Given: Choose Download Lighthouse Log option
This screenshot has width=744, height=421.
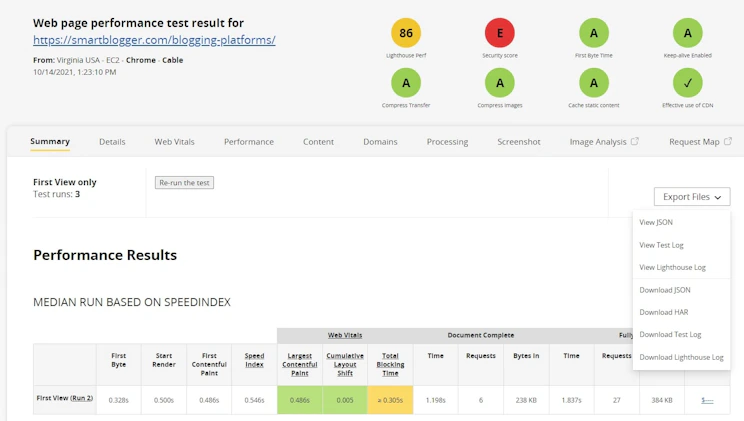Looking at the screenshot, I should [681, 357].
